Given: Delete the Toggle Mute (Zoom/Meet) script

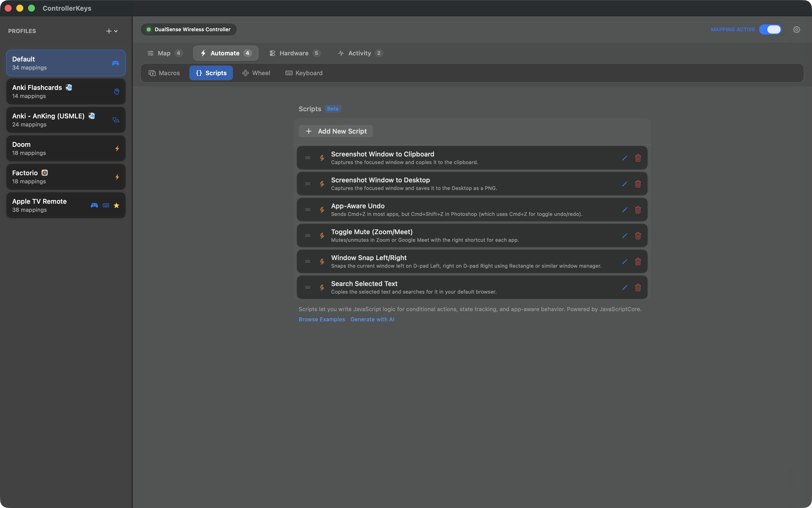Looking at the screenshot, I should click(x=638, y=235).
